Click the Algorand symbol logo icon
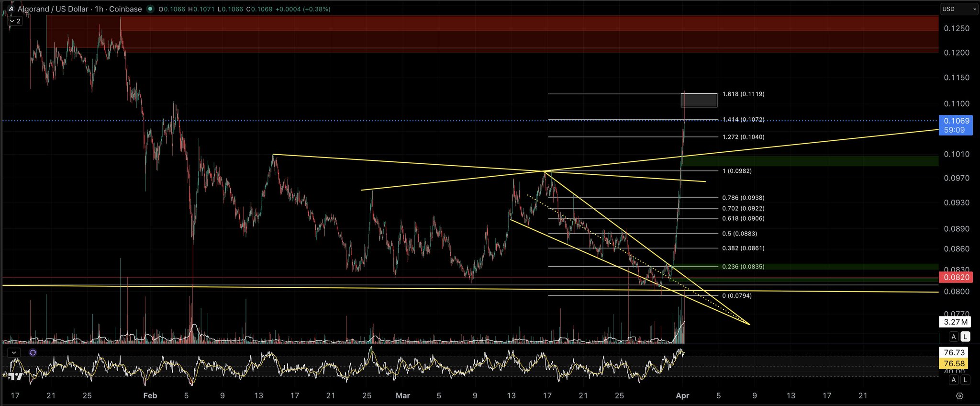Image resolution: width=980 pixels, height=406 pixels. [x=11, y=9]
